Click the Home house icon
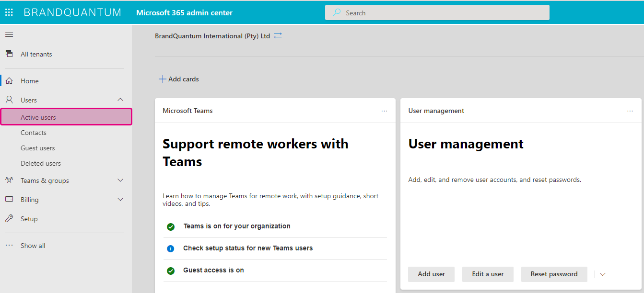This screenshot has width=644, height=293. click(x=9, y=81)
